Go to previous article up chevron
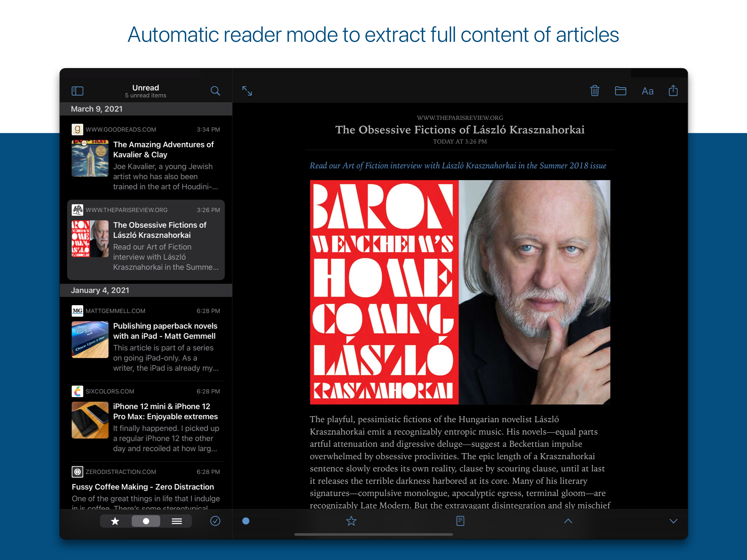The height and width of the screenshot is (560, 747). coord(568,521)
